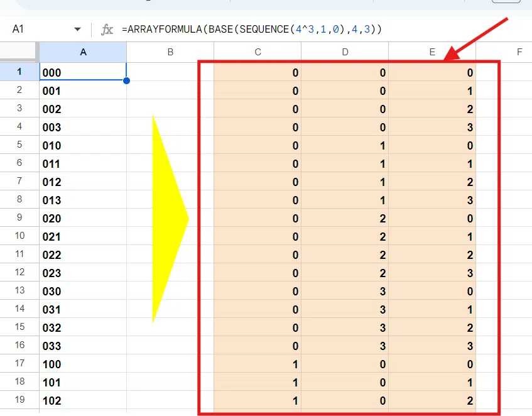Select column D header

[345, 52]
